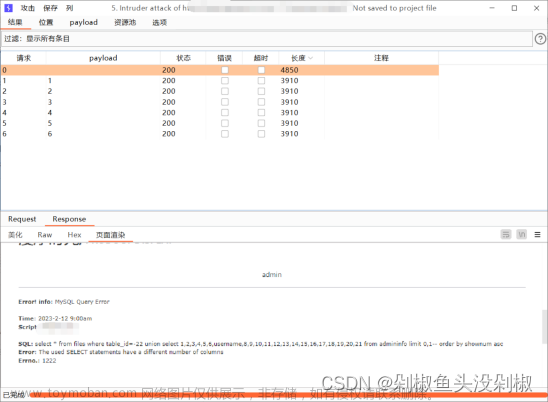This screenshot has width=548, height=402.
Task: Switch to the 美化 view tab
Action: pyautogui.click(x=15, y=235)
